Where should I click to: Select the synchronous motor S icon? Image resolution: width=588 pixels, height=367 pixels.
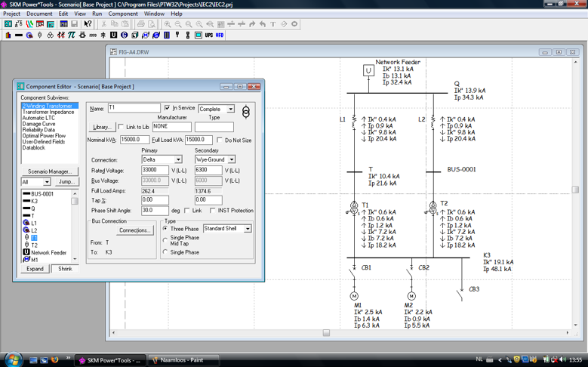pyautogui.click(x=156, y=35)
